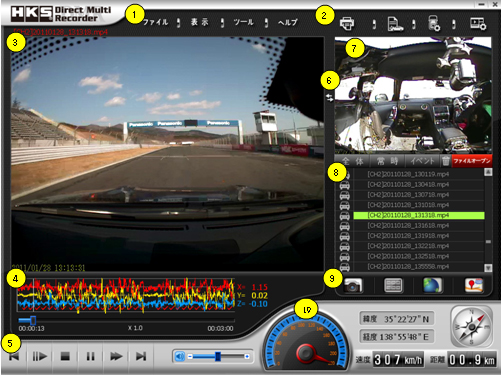Switch to the イベント tab
501x375 pixels.
(x=422, y=161)
